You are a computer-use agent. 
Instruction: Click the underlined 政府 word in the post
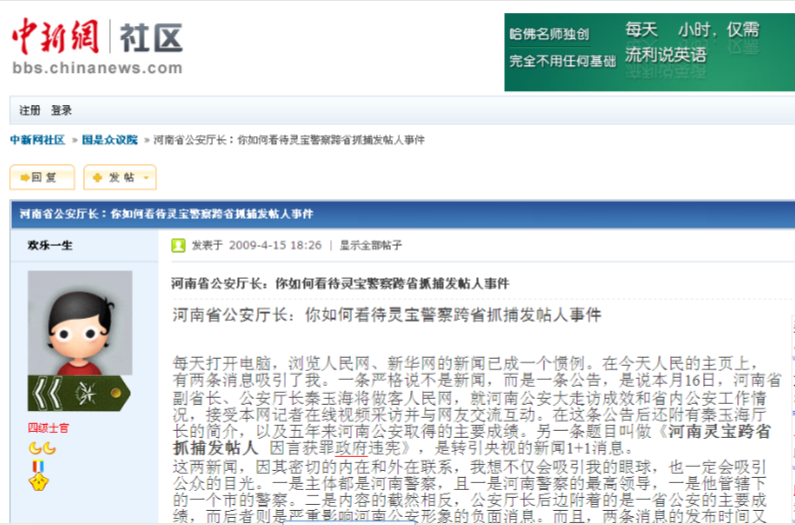tap(343, 448)
